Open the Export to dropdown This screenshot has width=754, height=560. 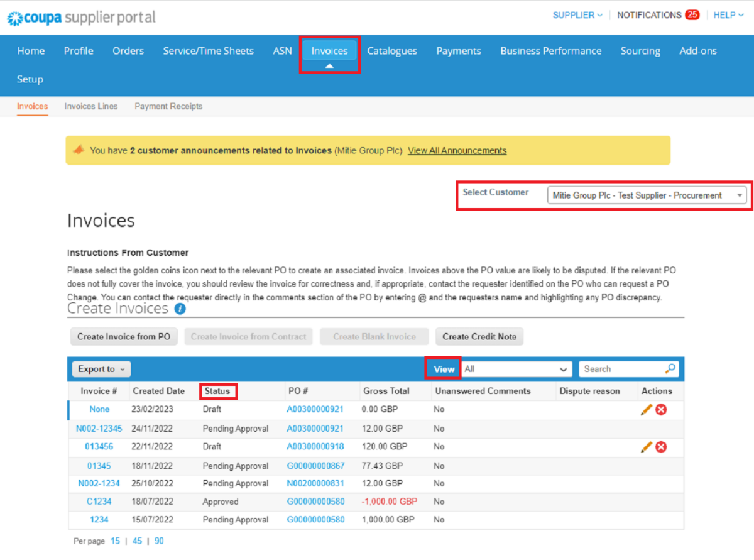tap(101, 370)
